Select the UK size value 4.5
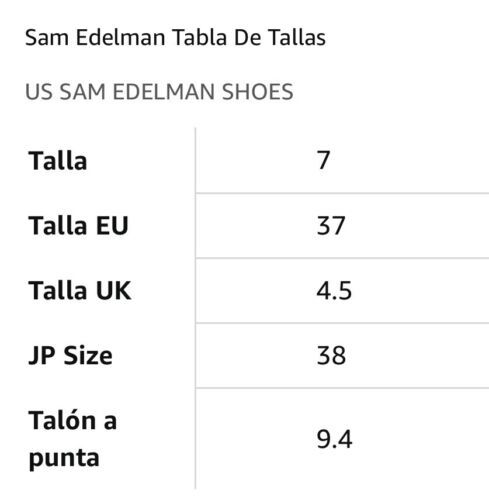The image size is (489, 500). [x=334, y=291]
